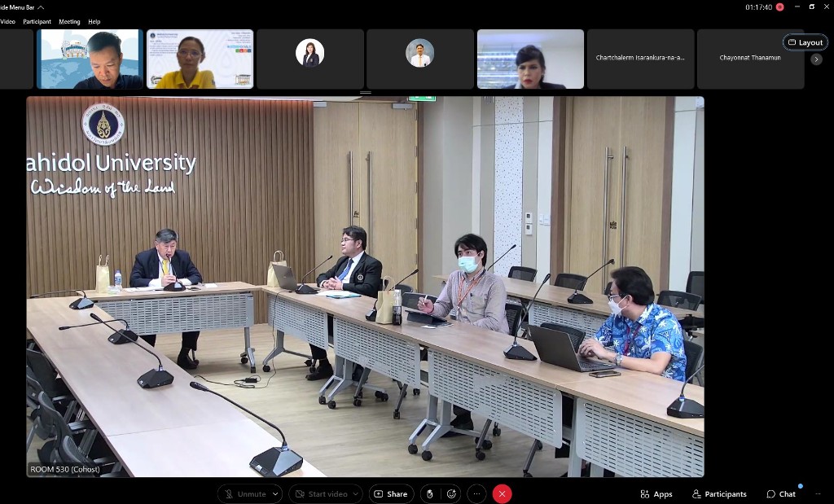834x504 pixels.
Task: Select the thumbnail of woman in yellow shirt
Action: tap(200, 59)
